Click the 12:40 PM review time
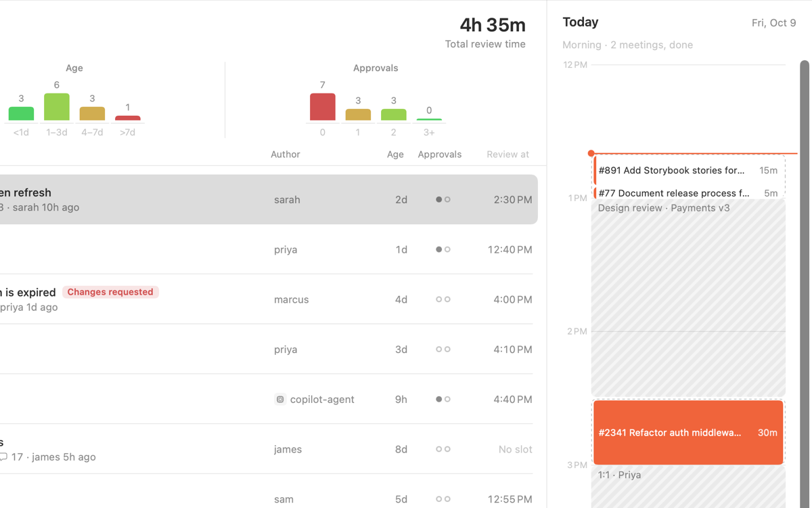The image size is (812, 508). (510, 250)
